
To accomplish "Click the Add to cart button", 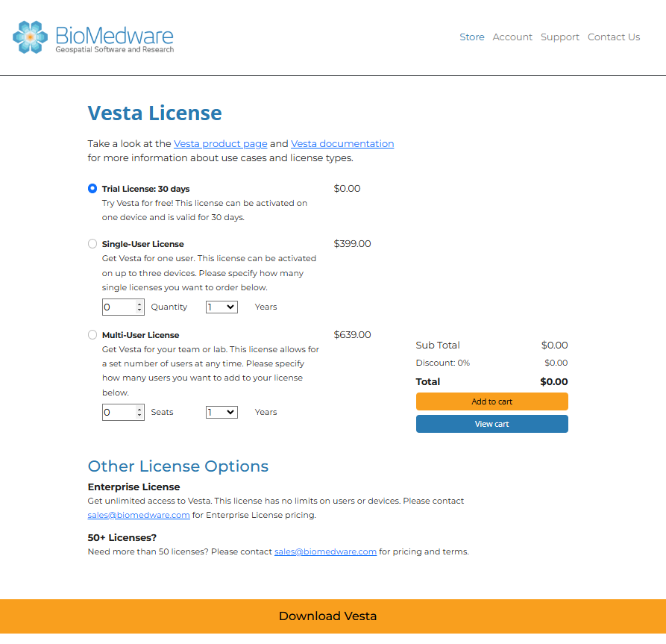I will (x=491, y=401).
